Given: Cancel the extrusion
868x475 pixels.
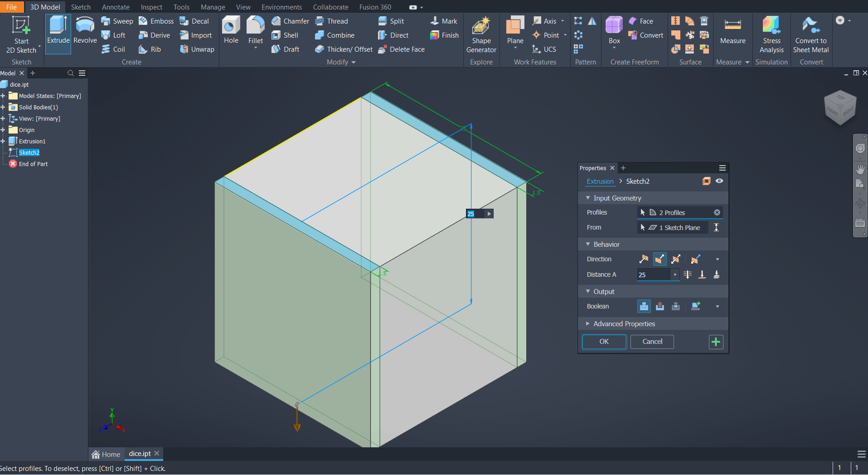Looking at the screenshot, I should coord(652,342).
